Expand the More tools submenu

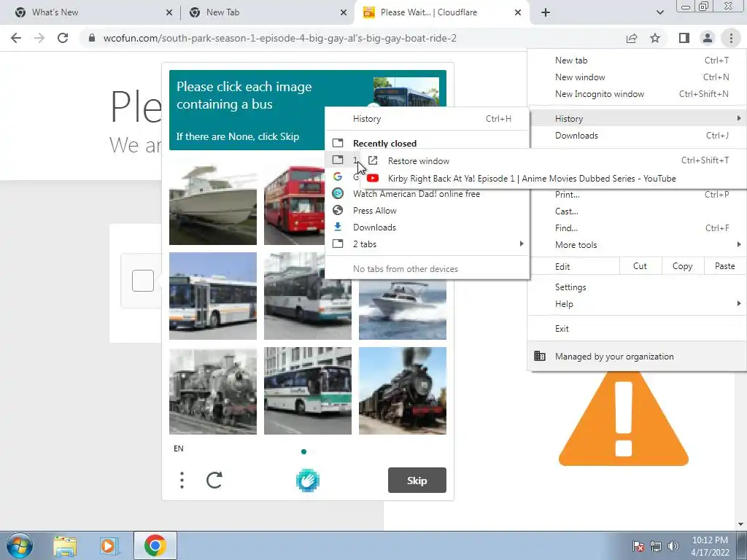(x=637, y=245)
